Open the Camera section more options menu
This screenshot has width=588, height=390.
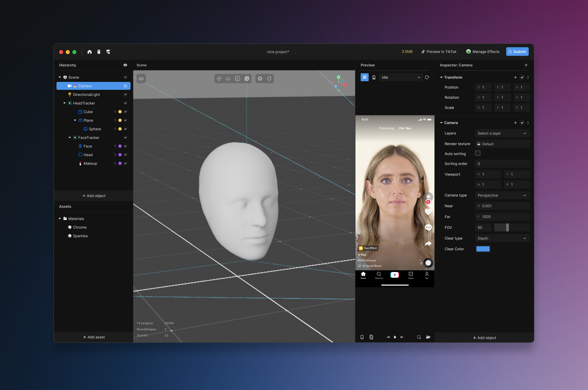point(528,123)
